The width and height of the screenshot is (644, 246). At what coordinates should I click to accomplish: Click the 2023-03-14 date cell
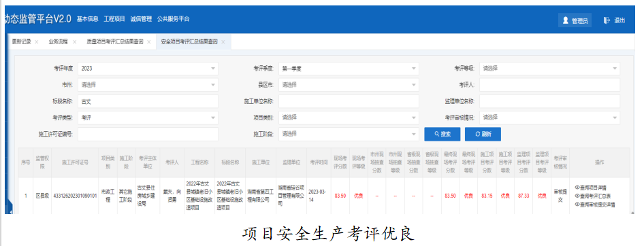(319, 196)
